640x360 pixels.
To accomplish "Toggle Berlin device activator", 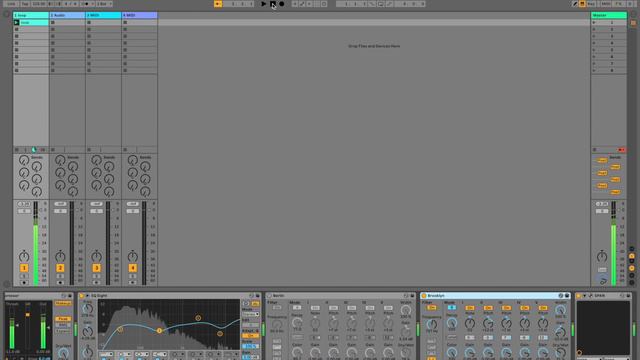I will [x=269, y=296].
